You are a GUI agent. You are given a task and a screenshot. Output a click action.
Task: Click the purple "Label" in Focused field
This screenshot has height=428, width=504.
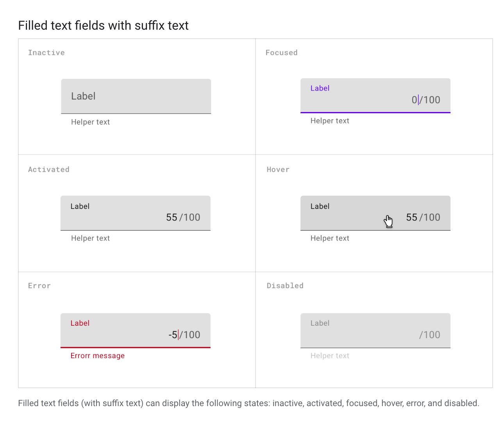tap(320, 88)
